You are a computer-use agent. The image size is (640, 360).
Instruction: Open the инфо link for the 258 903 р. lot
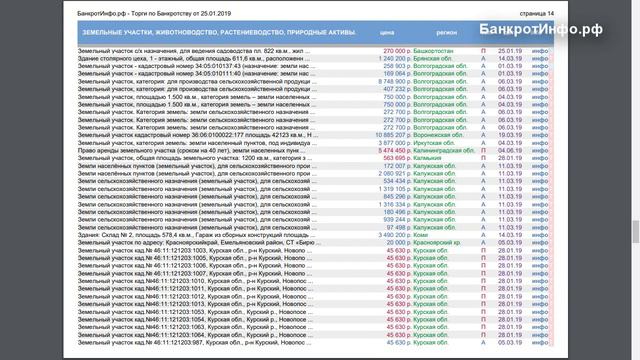pos(540,66)
